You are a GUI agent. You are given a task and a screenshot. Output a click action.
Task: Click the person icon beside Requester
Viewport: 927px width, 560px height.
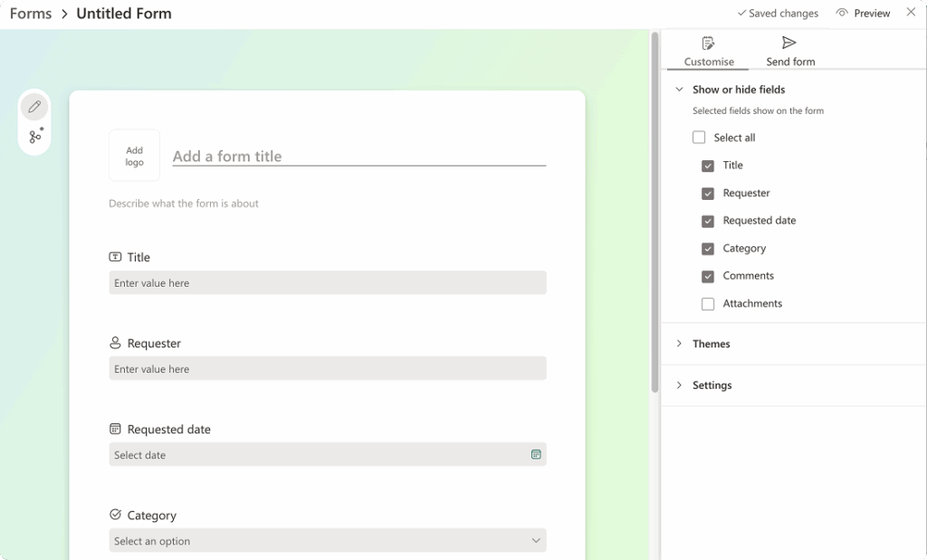114,343
